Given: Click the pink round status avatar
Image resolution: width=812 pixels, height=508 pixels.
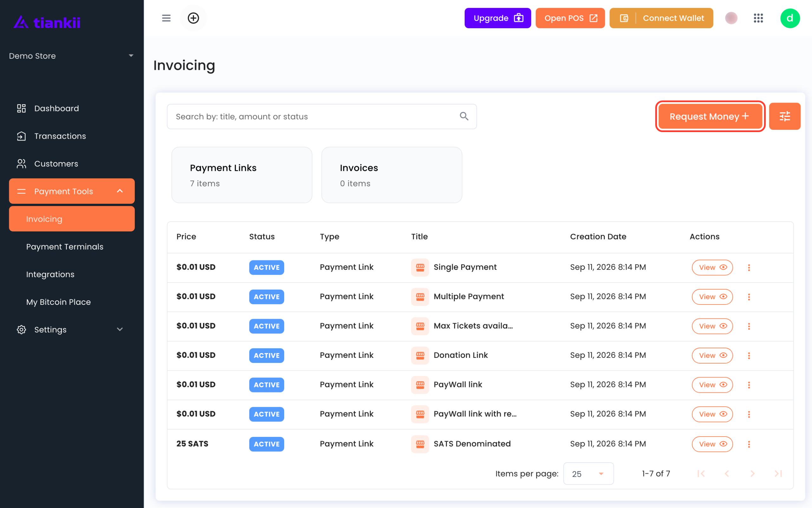Looking at the screenshot, I should tap(731, 18).
